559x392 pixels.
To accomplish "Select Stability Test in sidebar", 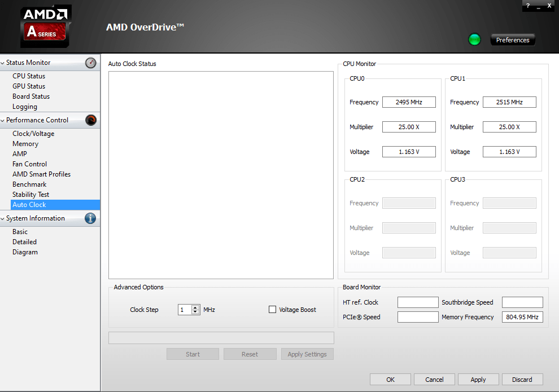I will click(30, 195).
